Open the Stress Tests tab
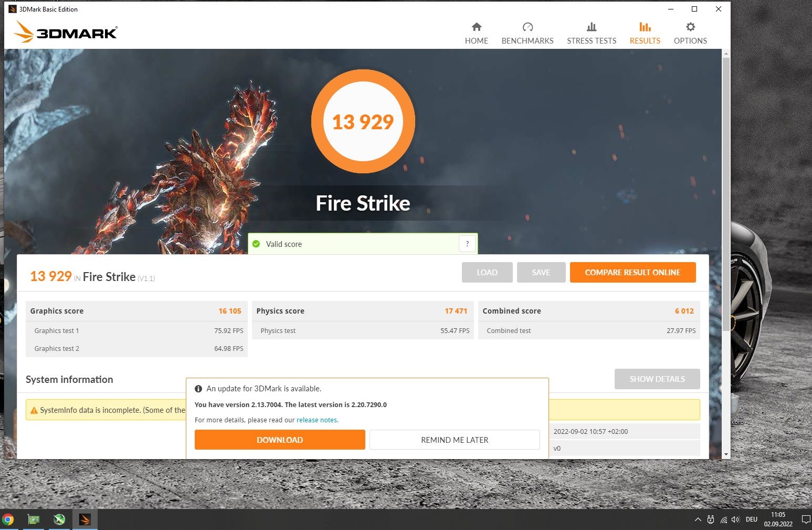 click(591, 34)
